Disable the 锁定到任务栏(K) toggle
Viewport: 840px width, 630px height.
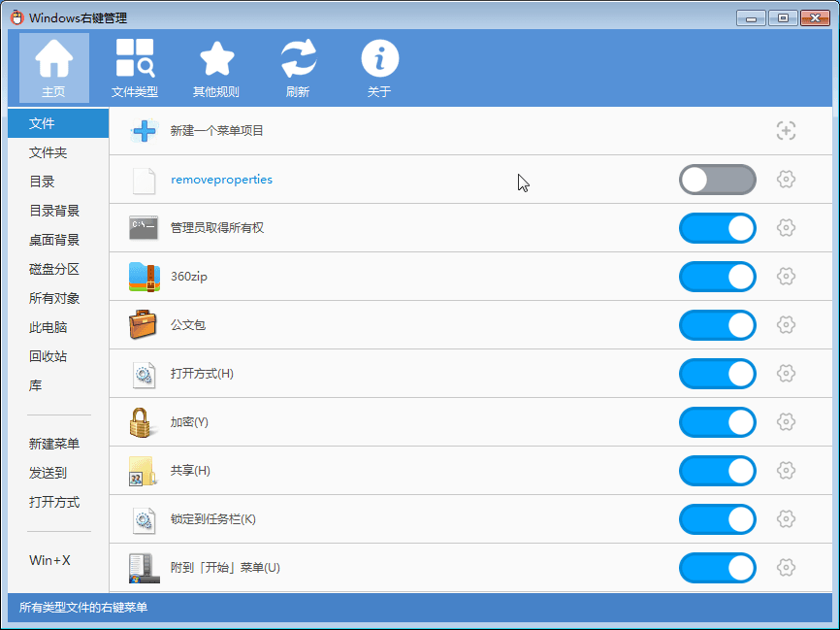(x=718, y=519)
